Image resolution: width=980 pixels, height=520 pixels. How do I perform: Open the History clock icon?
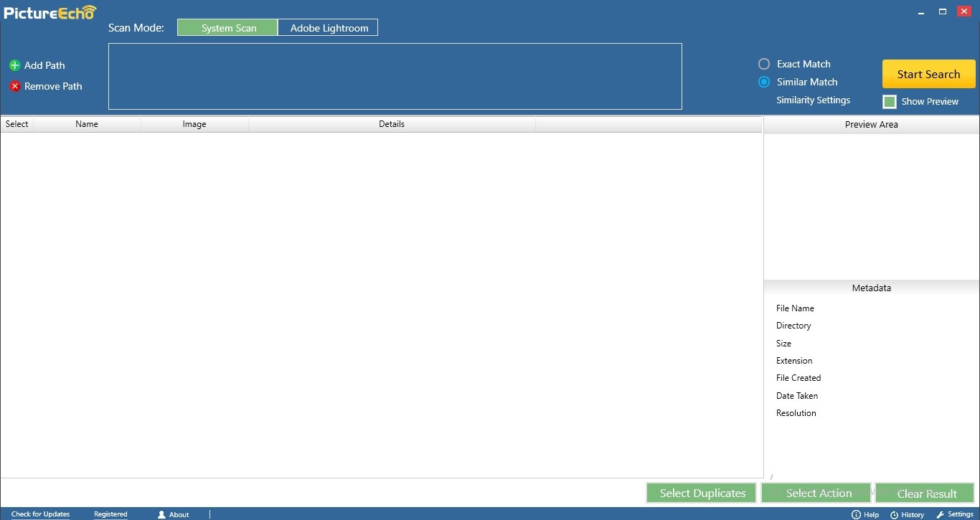point(894,514)
